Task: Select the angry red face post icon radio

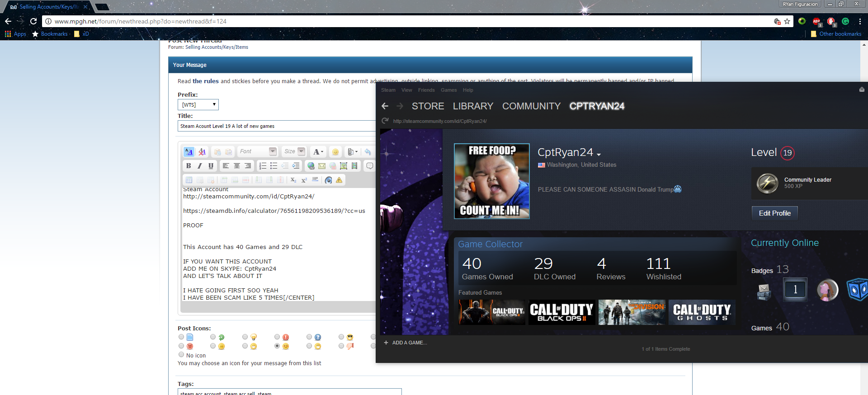Action: (x=181, y=346)
